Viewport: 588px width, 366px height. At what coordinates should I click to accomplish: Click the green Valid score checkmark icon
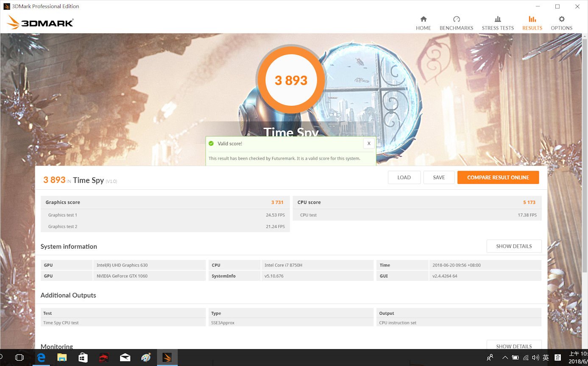tap(211, 144)
